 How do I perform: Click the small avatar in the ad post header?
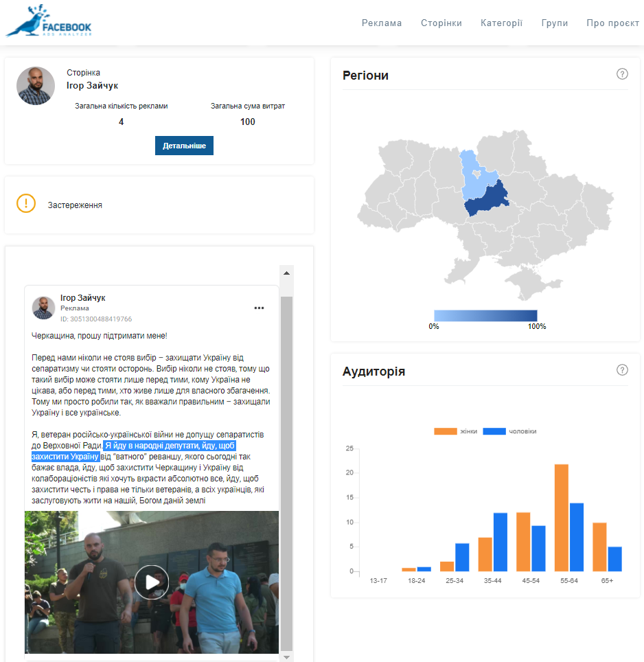coord(43,308)
